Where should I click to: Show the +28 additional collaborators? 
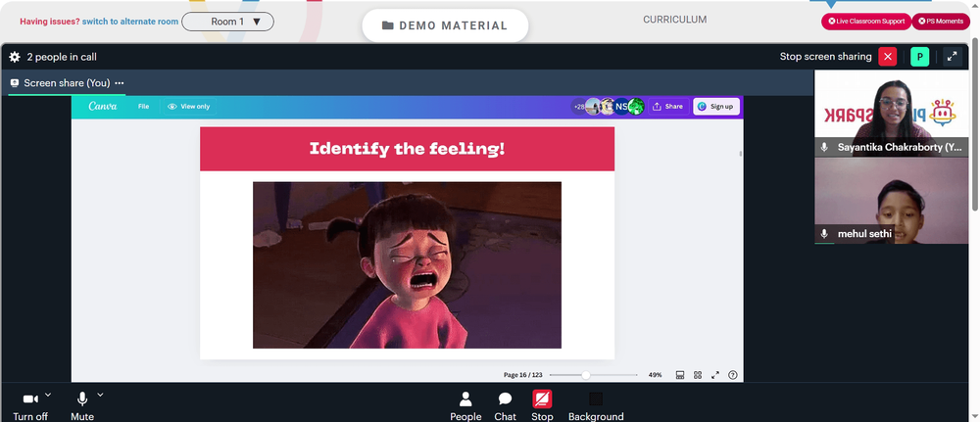tap(579, 107)
